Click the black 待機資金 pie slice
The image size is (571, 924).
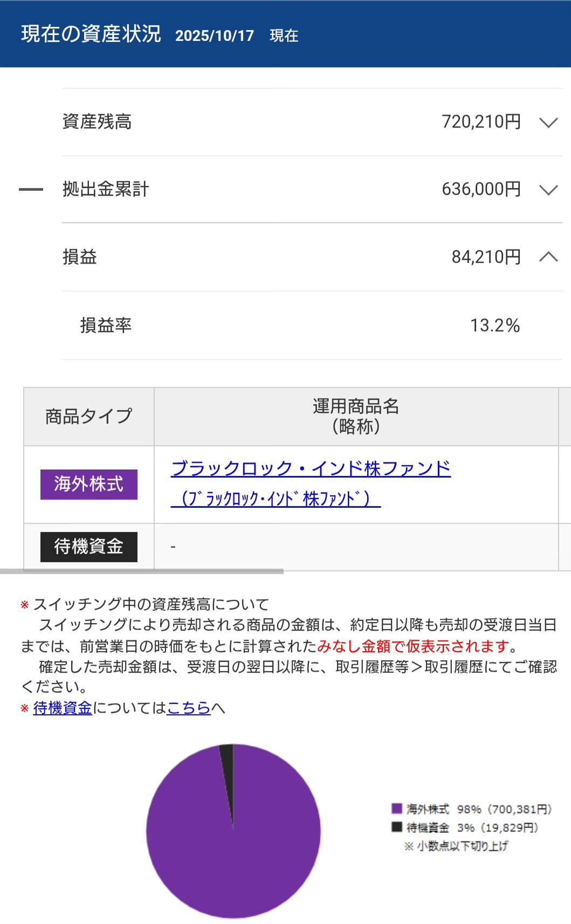coord(228,766)
